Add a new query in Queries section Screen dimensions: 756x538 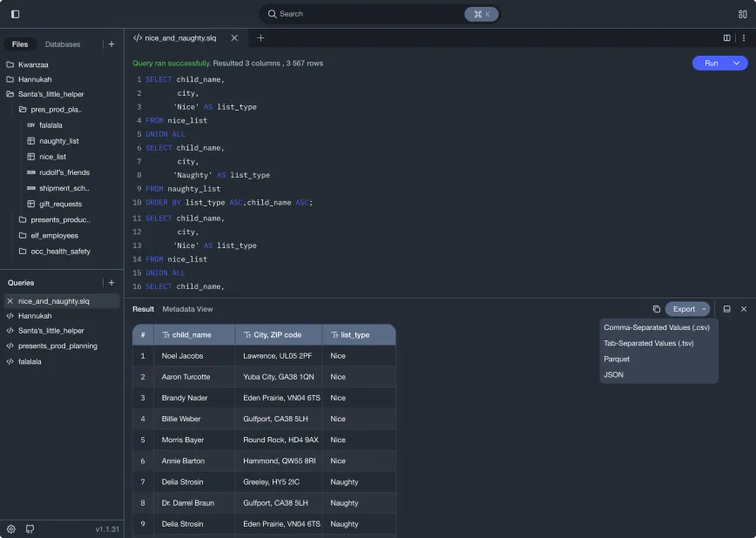click(x=111, y=283)
